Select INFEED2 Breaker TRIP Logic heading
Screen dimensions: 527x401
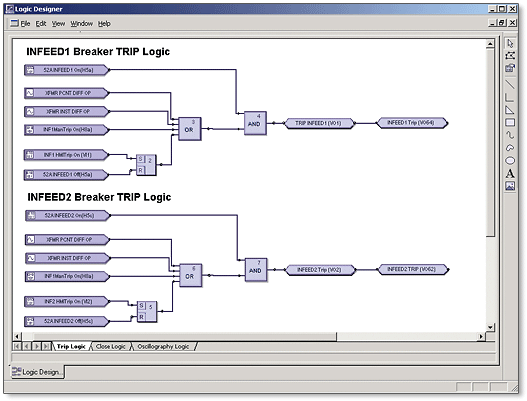[x=99, y=197]
